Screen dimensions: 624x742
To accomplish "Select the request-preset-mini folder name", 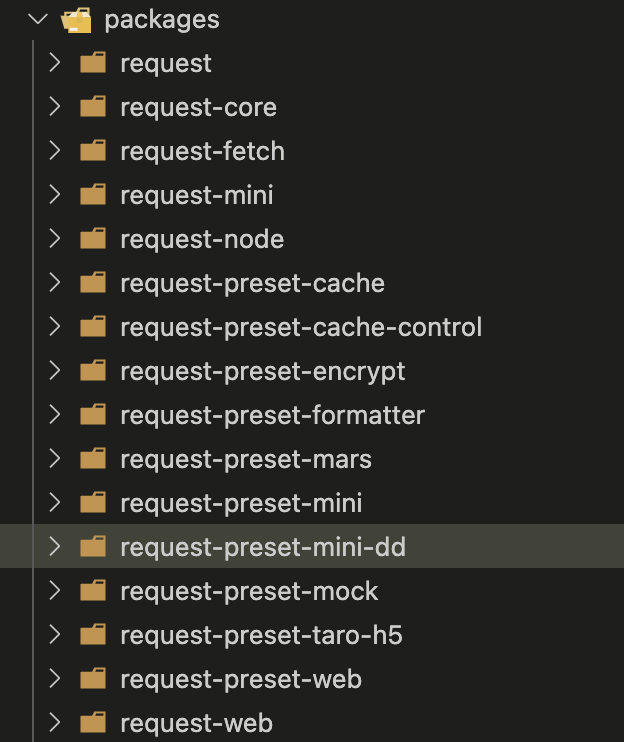I will [240, 503].
